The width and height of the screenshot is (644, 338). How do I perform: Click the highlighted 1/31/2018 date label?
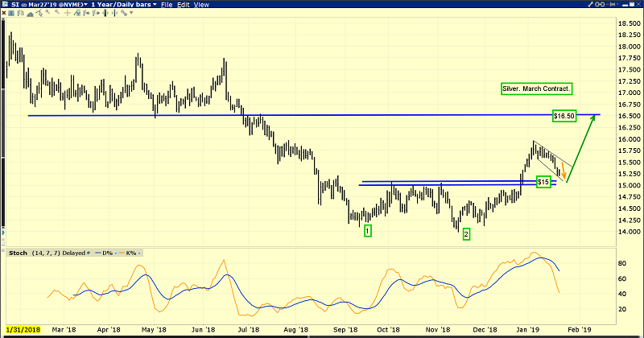(23, 330)
